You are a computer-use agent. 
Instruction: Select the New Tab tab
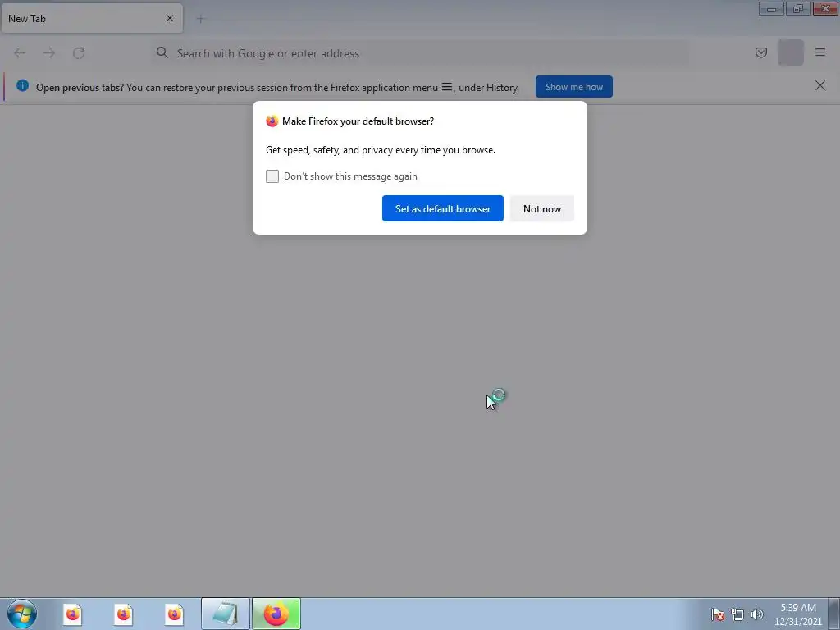92,18
